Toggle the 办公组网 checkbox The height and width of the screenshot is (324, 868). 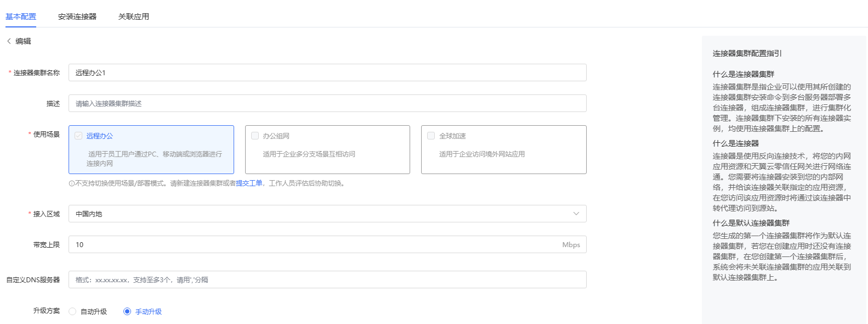255,136
